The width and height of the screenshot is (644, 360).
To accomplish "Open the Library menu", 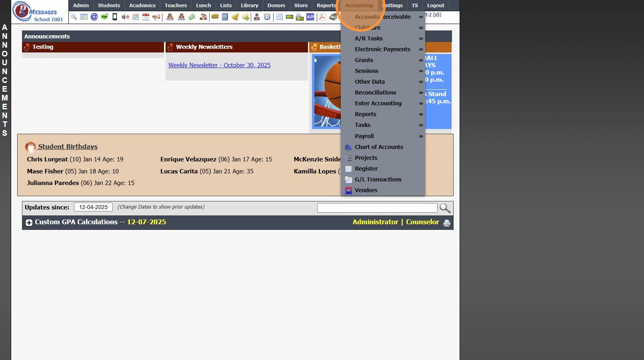I will coord(250,6).
